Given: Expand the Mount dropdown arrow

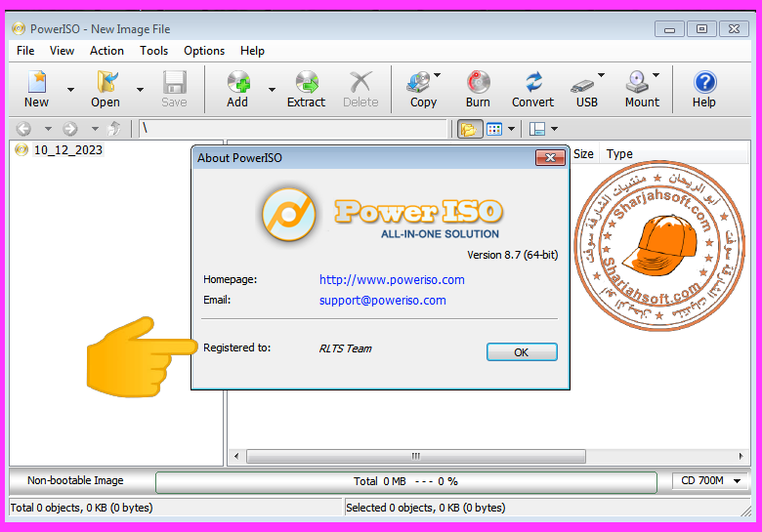Looking at the screenshot, I should pyautogui.click(x=656, y=75).
